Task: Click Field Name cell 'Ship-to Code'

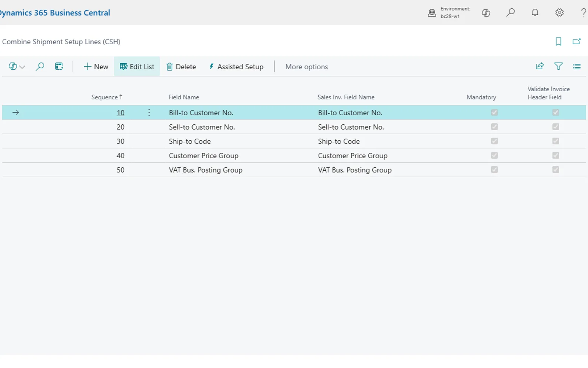Action: (x=190, y=141)
